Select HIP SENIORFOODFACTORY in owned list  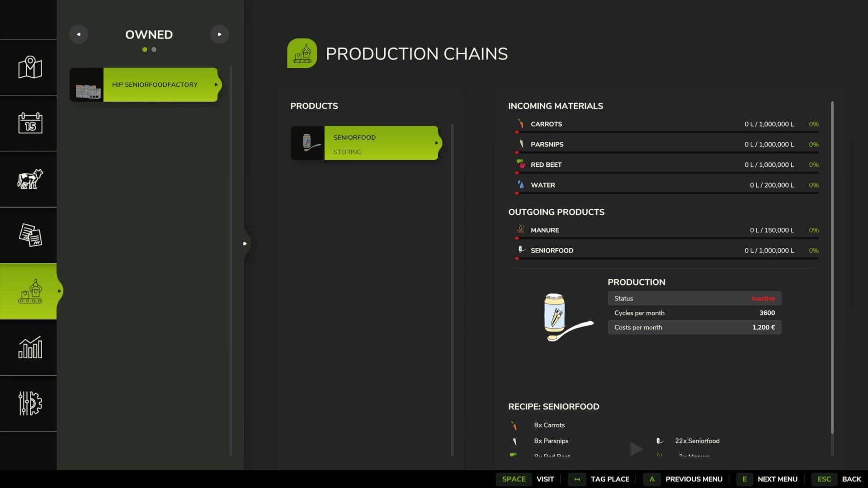coord(155,84)
